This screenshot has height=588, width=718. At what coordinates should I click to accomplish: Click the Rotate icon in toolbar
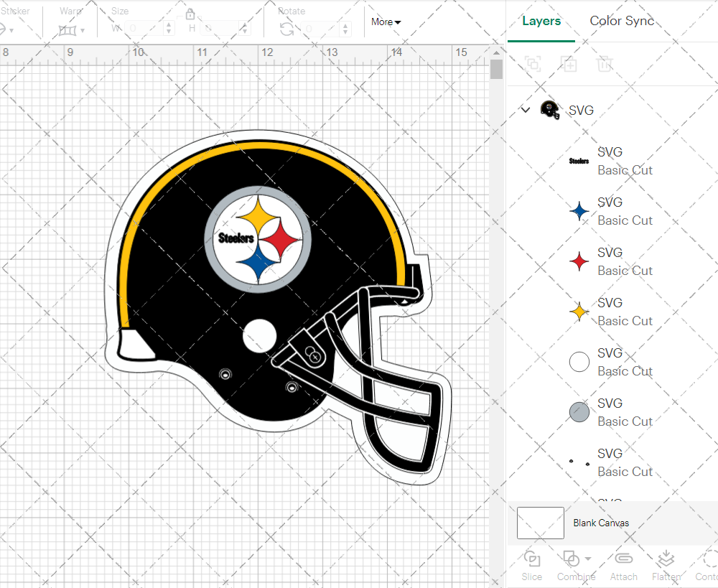pos(286,29)
